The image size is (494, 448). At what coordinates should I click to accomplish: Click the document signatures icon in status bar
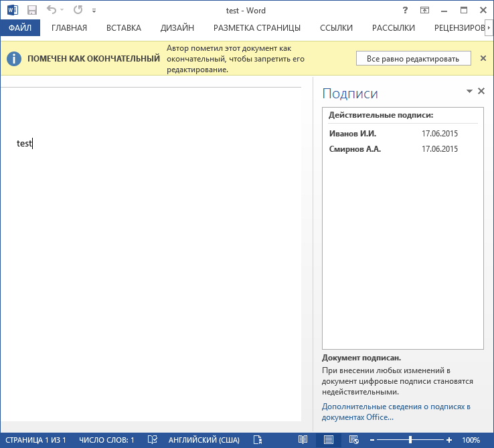(257, 439)
